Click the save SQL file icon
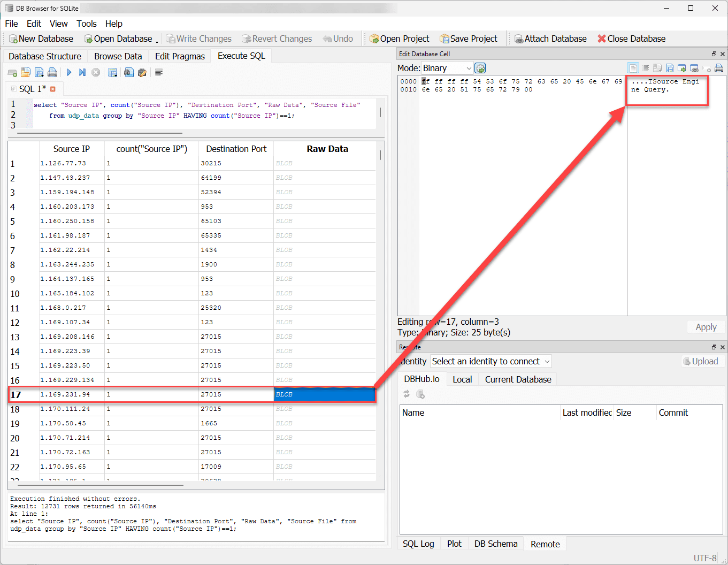728x565 pixels. 39,73
